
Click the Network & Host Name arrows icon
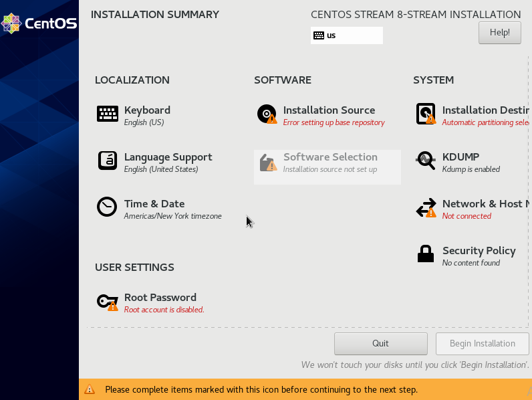coord(426,207)
